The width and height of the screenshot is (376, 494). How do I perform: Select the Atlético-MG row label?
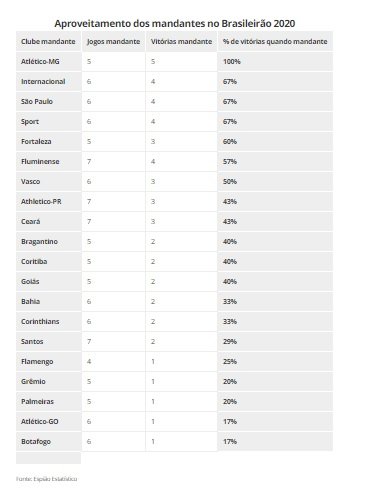[x=48, y=61]
